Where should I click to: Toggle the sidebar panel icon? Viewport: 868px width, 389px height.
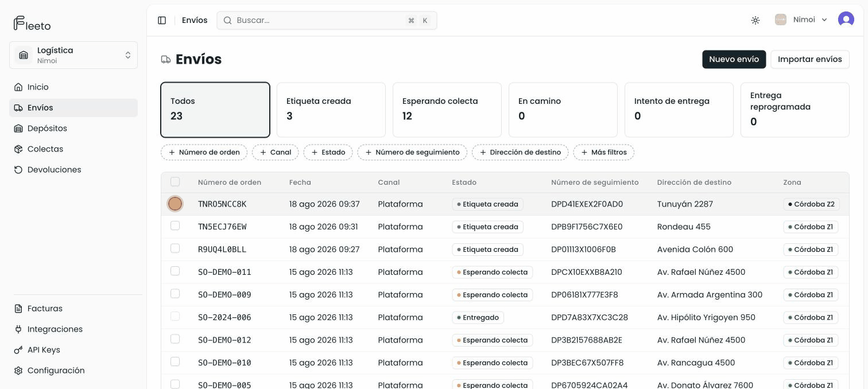pos(162,21)
